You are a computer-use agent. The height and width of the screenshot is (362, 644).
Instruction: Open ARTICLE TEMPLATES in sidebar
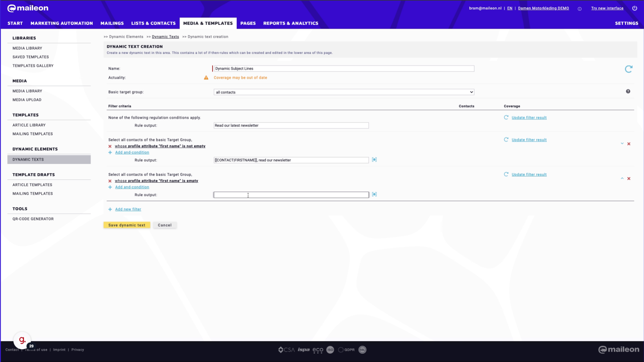(32, 185)
